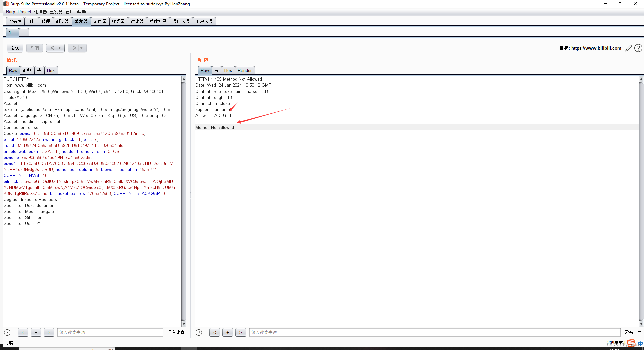This screenshot has height=350, width=644.
Task: Open the 测试器 menu in menu bar
Action: 41,12
